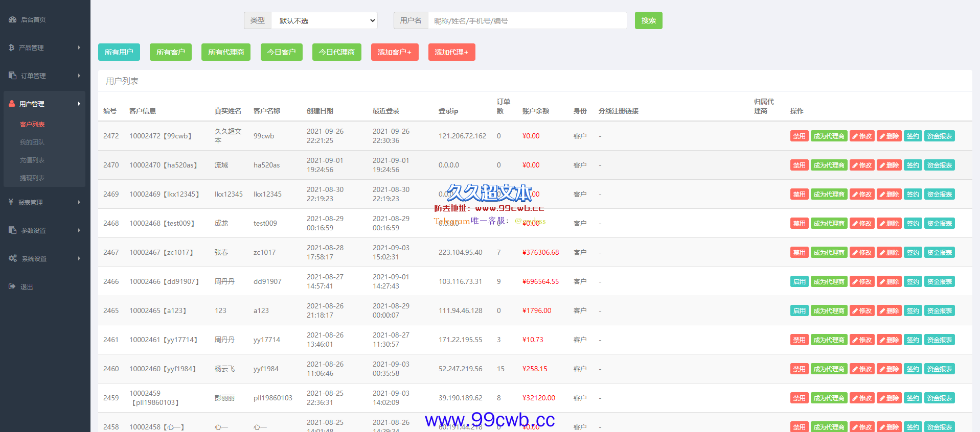The width and height of the screenshot is (980, 432).
Task: Select the 今日代理商 filter button
Action: click(x=337, y=52)
